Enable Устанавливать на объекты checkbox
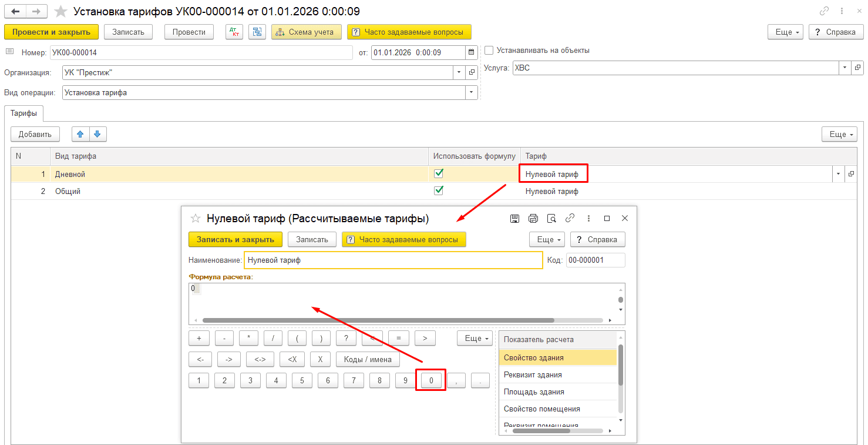Image resolution: width=868 pixels, height=445 pixels. tap(489, 51)
